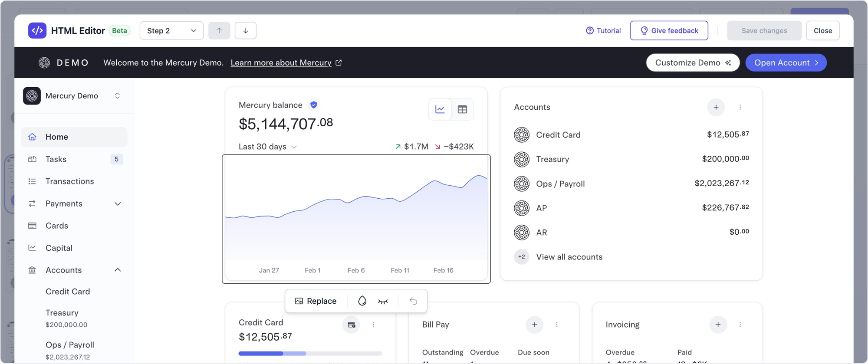Open Invoicing more options menu
This screenshot has width=868, height=364.
(x=740, y=325)
